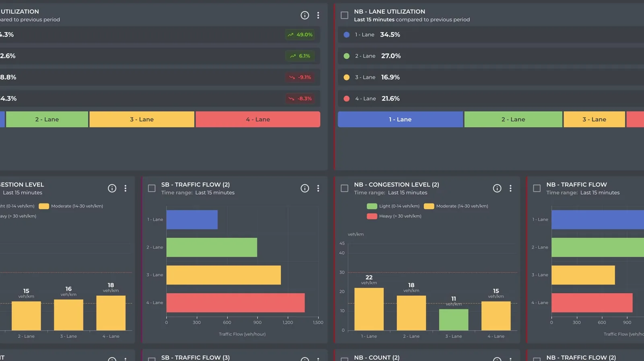The height and width of the screenshot is (361, 644).
Task: Click NB 2 - Lane 27.0% row
Action: [491, 56]
